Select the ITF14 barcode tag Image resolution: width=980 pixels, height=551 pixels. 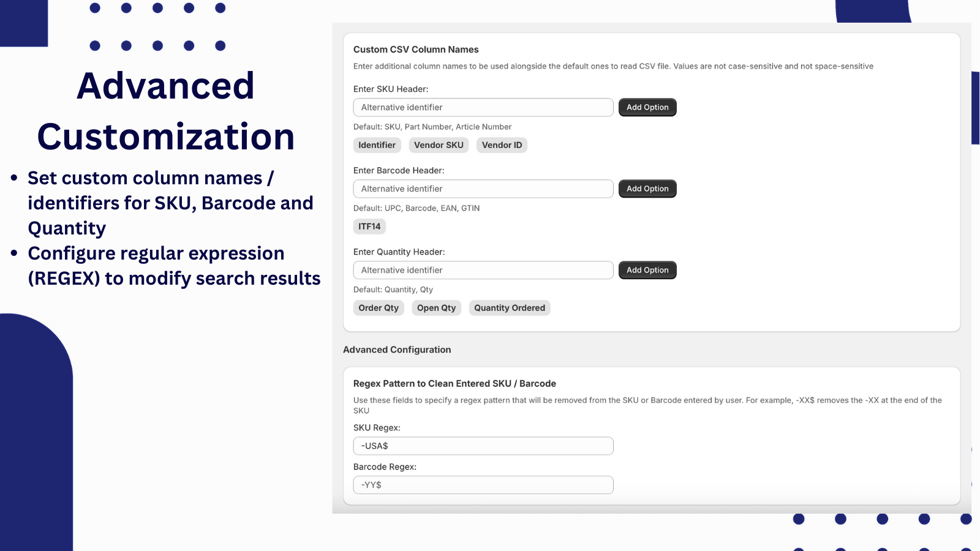tap(369, 227)
